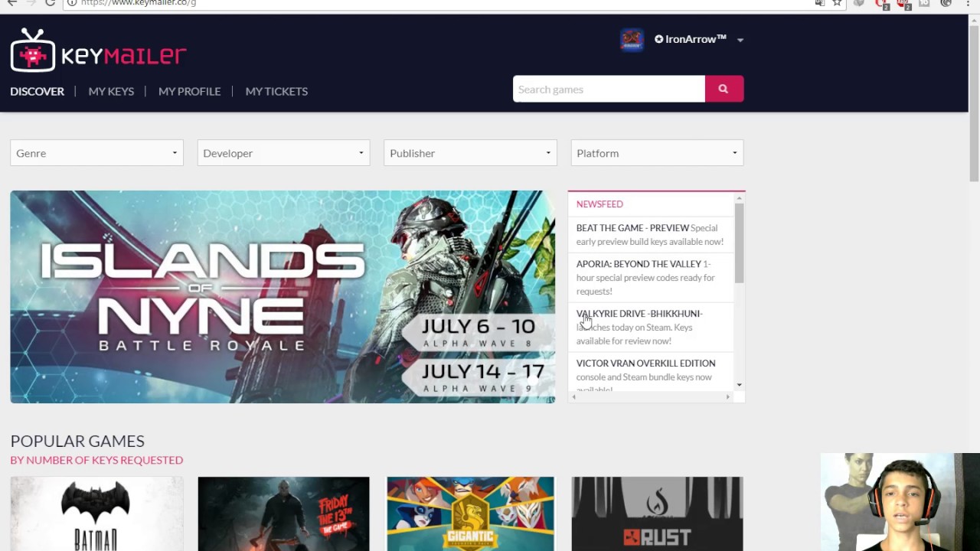Open the IronArrow account dropdown arrow
This screenshot has height=551, width=980.
point(740,40)
